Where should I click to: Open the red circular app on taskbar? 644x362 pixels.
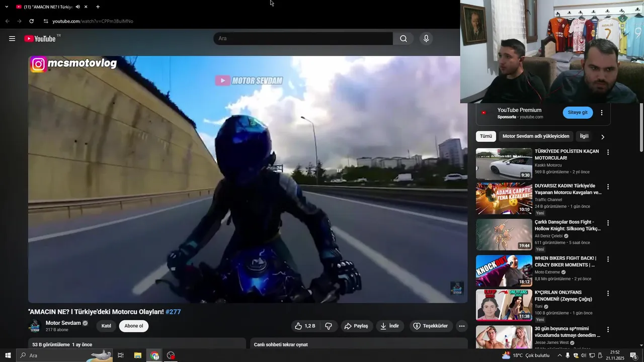[x=171, y=355]
